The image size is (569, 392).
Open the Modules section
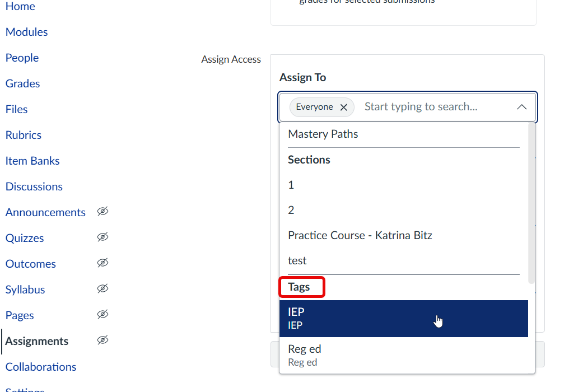pos(26,32)
